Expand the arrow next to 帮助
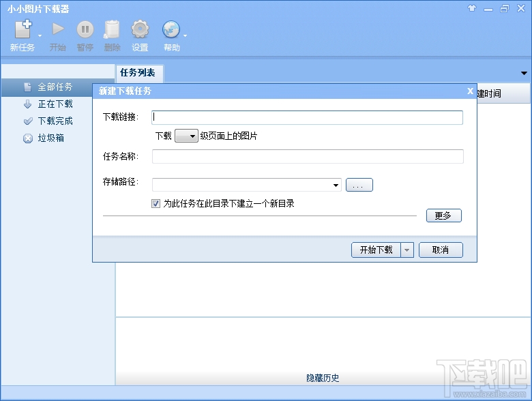 coord(186,35)
